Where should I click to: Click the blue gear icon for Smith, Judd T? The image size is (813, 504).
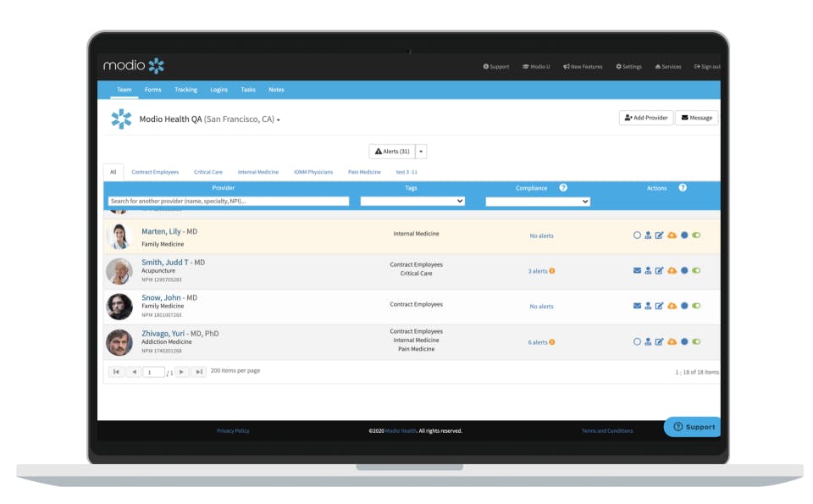click(x=685, y=269)
